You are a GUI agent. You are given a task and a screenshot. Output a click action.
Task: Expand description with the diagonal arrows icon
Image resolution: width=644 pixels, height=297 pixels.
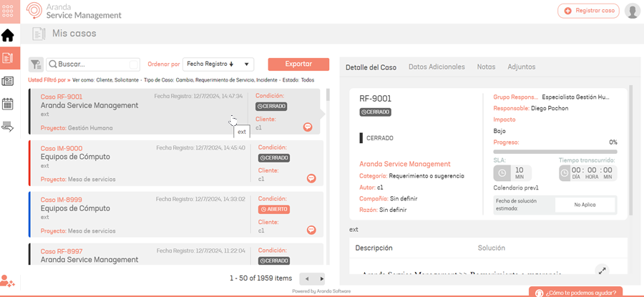[x=602, y=271]
